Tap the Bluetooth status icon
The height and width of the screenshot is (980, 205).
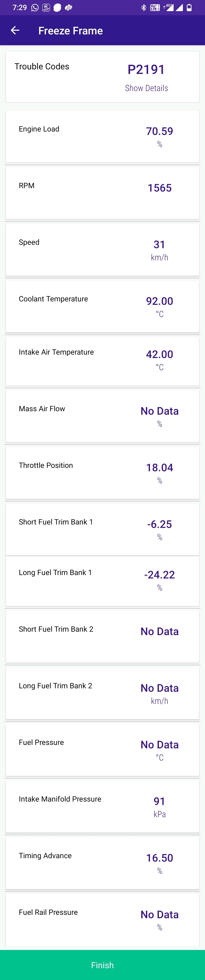point(143,8)
